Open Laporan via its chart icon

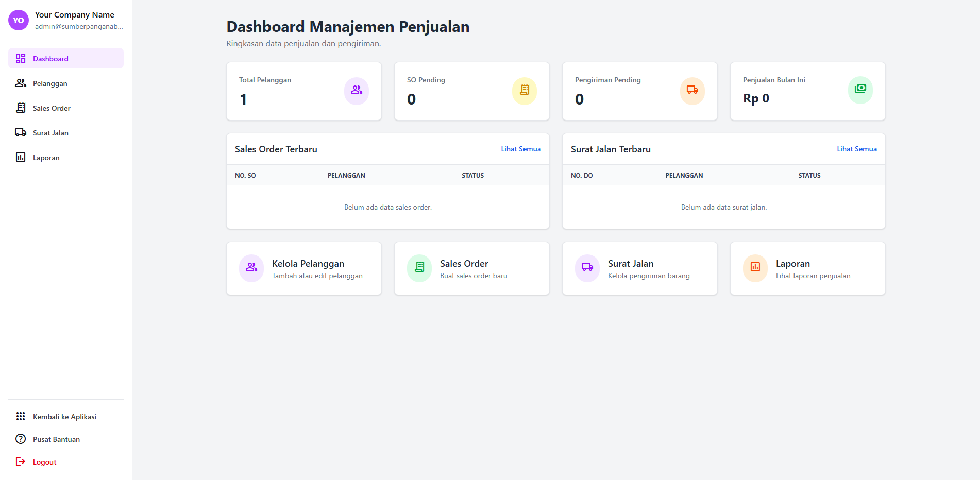(x=21, y=157)
